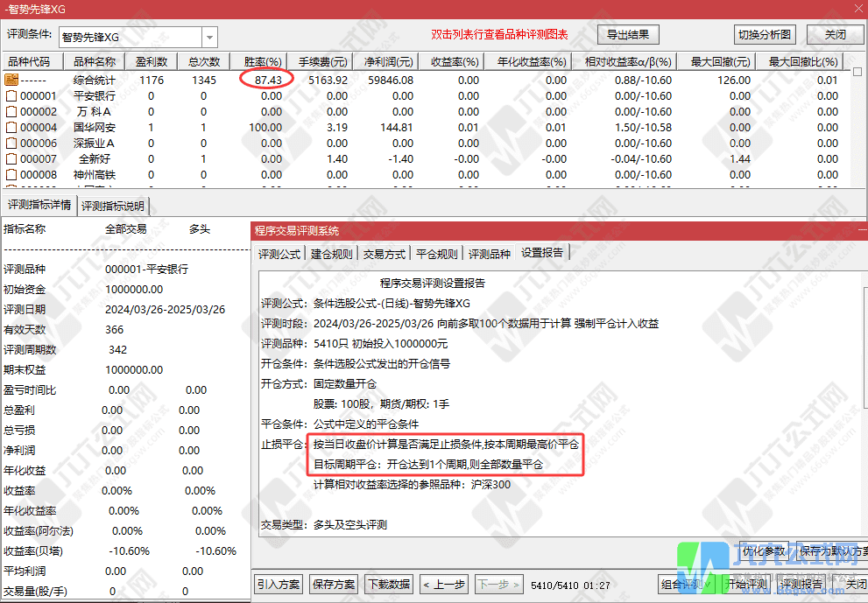Click the 综合统计 statistics icon in first row
Image resolution: width=868 pixels, height=603 pixels.
coord(11,80)
